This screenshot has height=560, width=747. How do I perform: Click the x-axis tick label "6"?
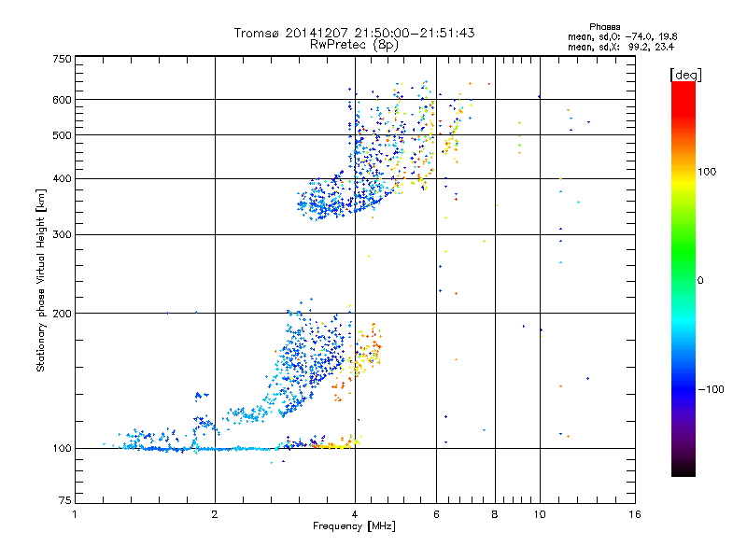point(436,514)
